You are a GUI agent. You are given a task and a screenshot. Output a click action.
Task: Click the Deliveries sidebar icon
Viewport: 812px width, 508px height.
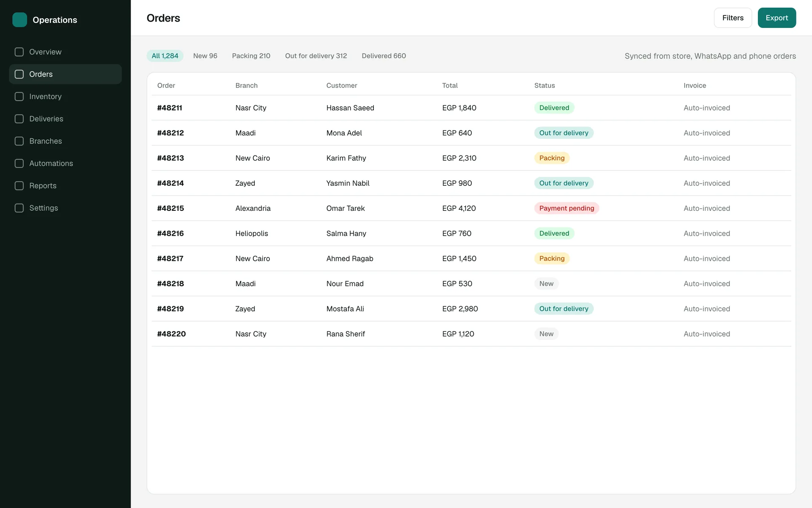pyautogui.click(x=19, y=119)
